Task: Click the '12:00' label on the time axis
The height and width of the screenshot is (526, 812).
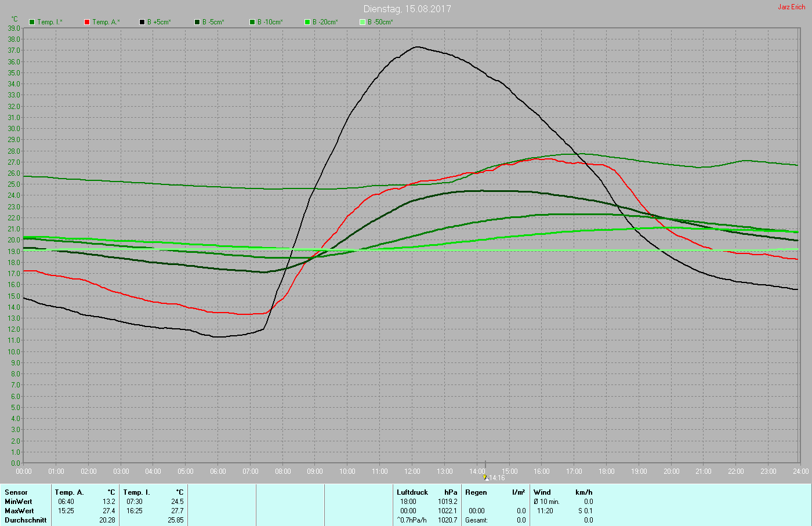Action: [x=412, y=471]
